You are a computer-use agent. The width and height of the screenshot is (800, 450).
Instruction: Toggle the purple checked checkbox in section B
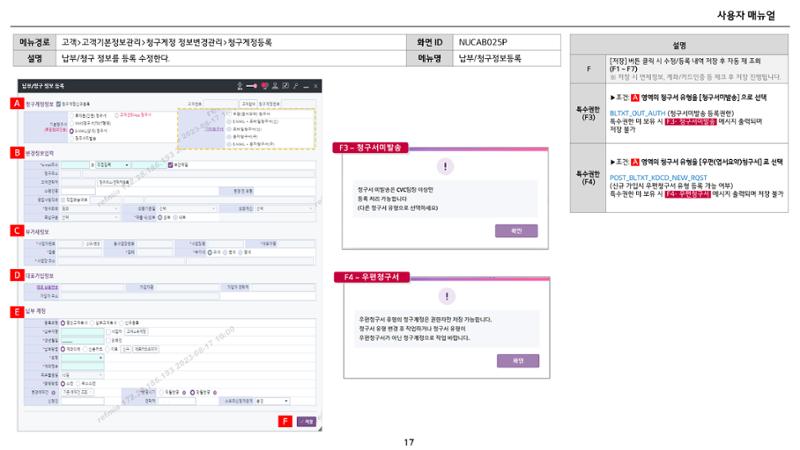pyautogui.click(x=170, y=165)
